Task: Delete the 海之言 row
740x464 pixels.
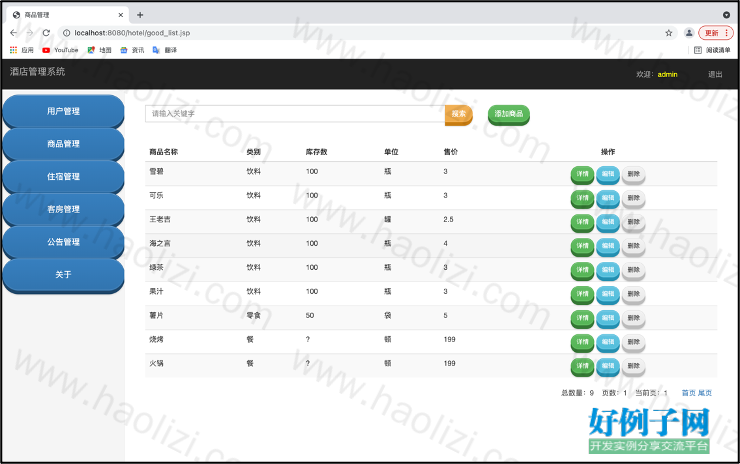Action: click(x=633, y=247)
